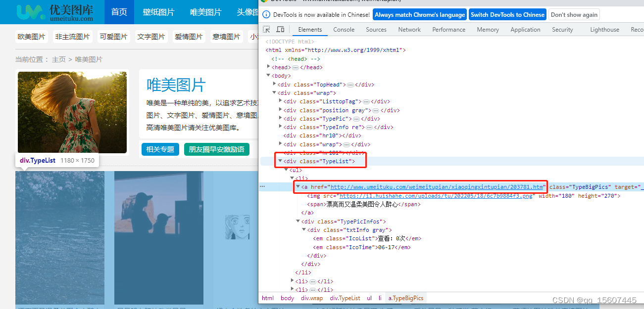644x309 pixels.
Task: Click the water and blossoms thumbnail in the list
Action: click(60, 237)
